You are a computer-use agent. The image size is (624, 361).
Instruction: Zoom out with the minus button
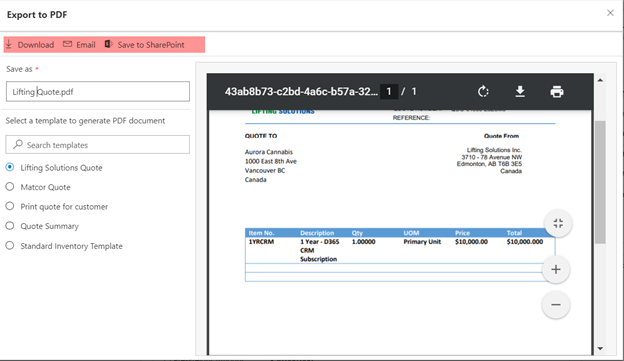(x=556, y=305)
